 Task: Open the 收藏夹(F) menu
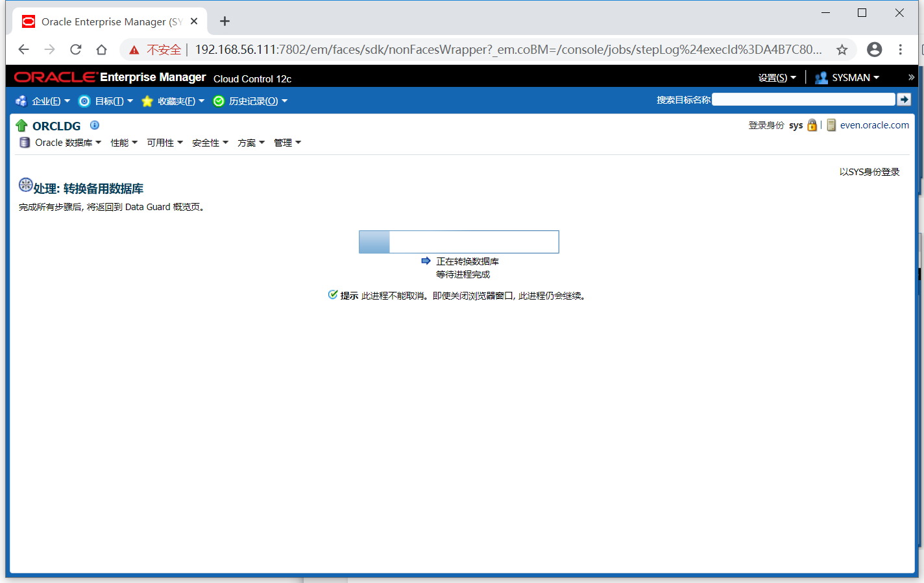(x=180, y=101)
